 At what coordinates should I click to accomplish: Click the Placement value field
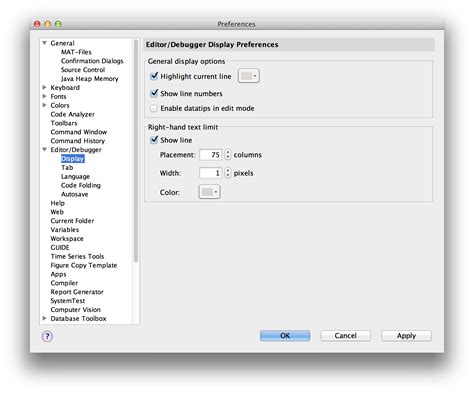(x=211, y=155)
